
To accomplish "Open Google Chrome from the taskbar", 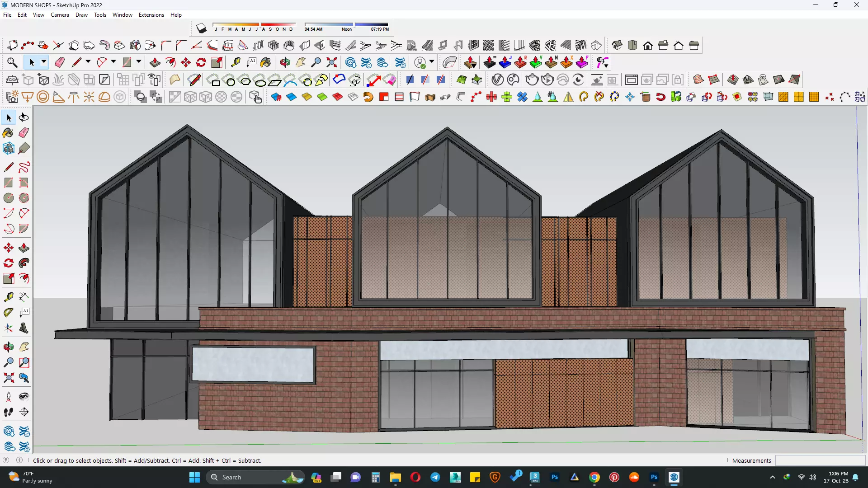I will (x=594, y=477).
